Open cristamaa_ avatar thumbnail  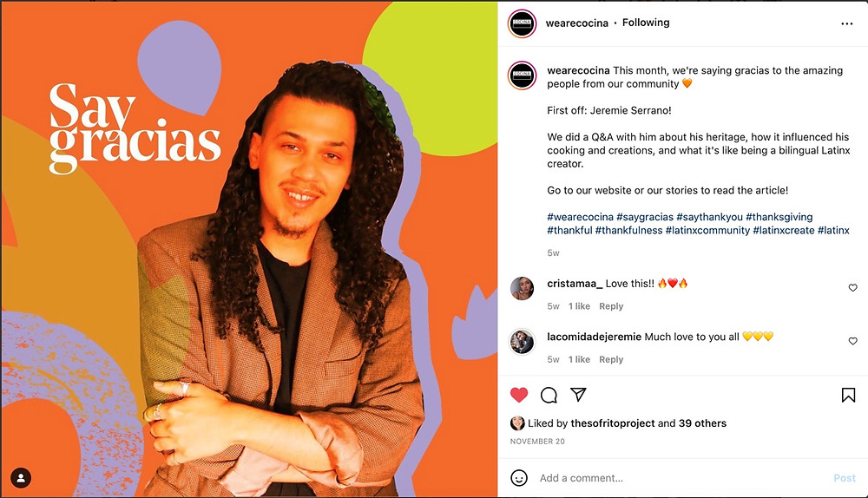point(522,288)
